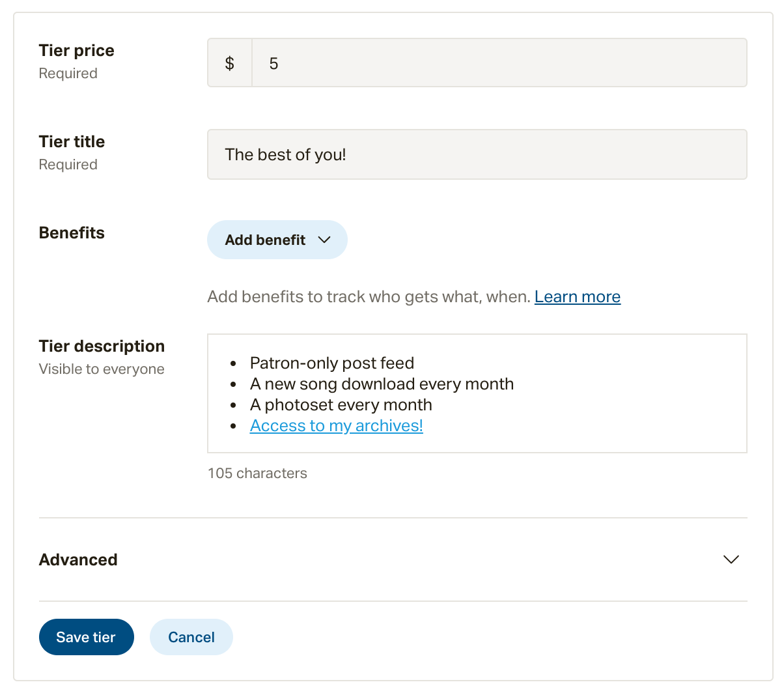The height and width of the screenshot is (693, 784).
Task: Place cursor on Patron-only post feed line
Action: tap(332, 363)
